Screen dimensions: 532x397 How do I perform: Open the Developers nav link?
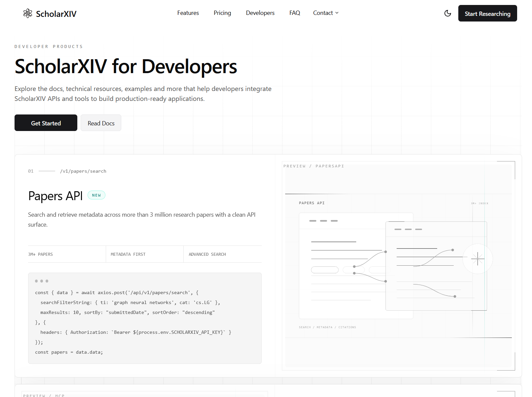pyautogui.click(x=260, y=13)
